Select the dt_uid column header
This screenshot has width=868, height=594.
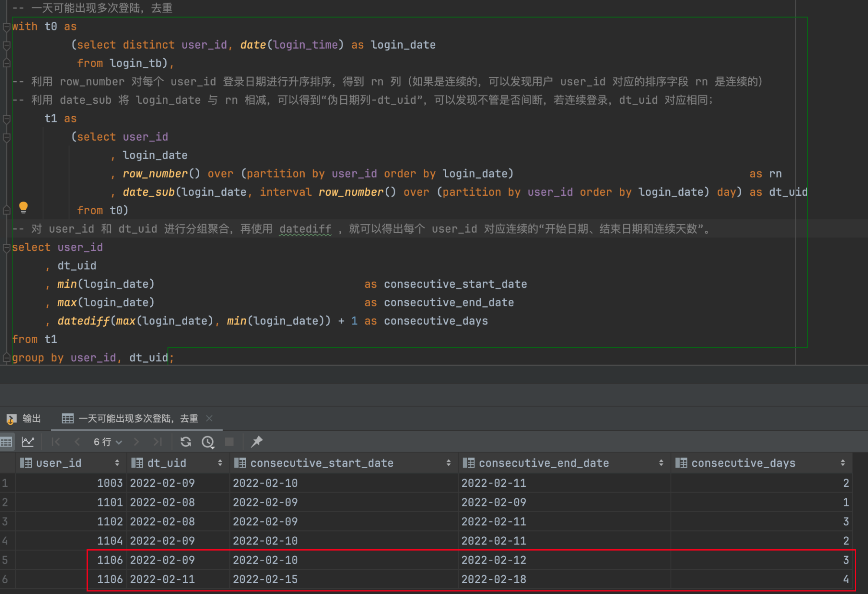coord(178,463)
